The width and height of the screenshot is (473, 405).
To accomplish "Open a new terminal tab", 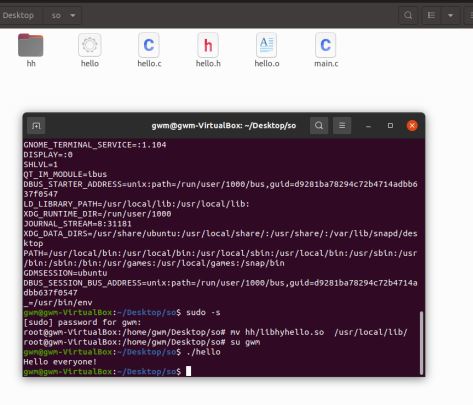I will pos(36,126).
